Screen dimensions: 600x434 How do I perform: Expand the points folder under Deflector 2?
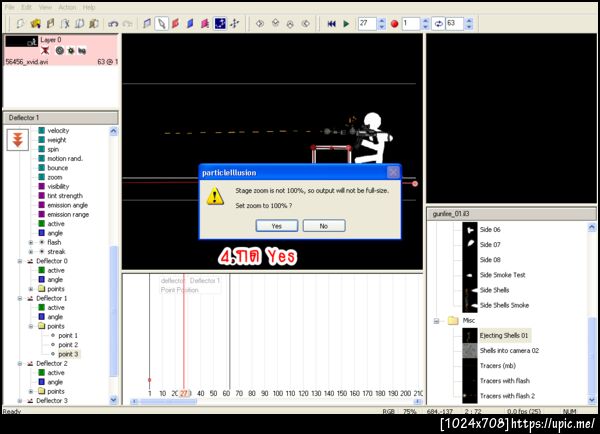31,391
